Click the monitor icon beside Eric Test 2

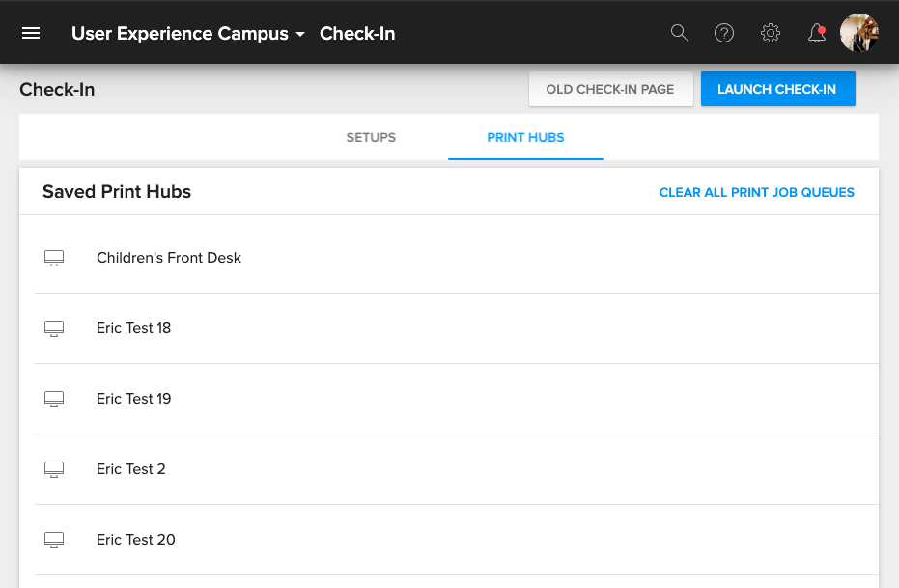54,468
